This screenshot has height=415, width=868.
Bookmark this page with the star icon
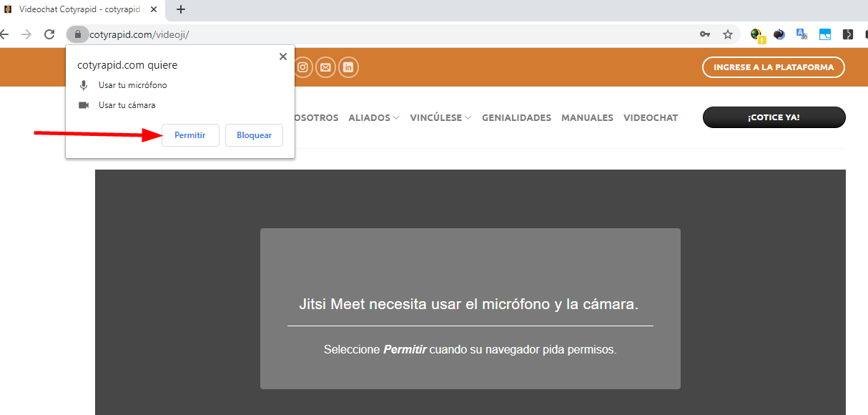(x=728, y=34)
